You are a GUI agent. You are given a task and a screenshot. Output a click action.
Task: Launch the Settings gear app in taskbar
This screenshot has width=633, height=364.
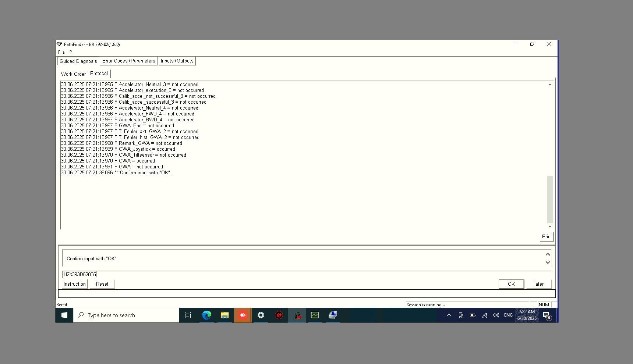pyautogui.click(x=261, y=315)
